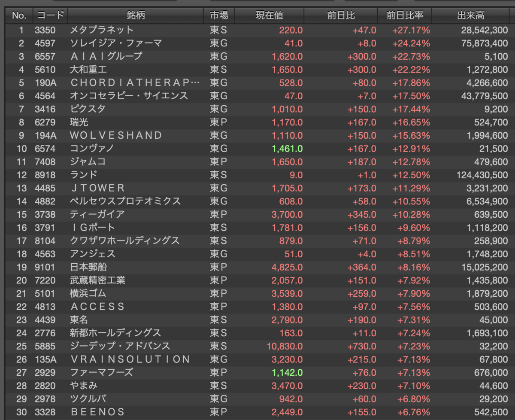
Task: Click the price 3,700.0
Action: coord(287,214)
